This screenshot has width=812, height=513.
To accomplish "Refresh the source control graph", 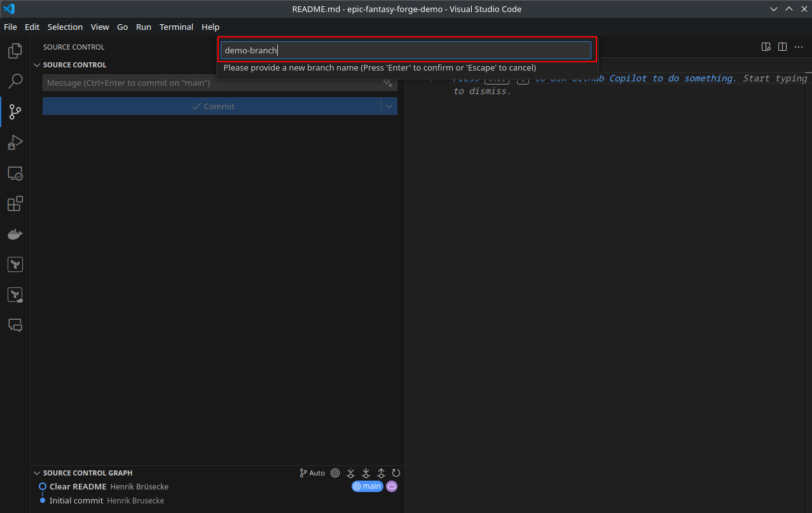I will pyautogui.click(x=396, y=473).
